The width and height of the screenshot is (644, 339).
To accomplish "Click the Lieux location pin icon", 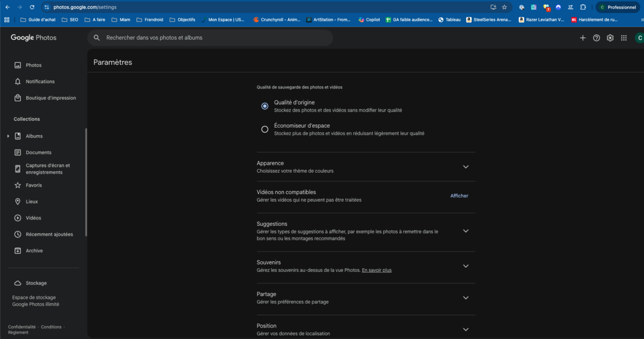I will point(18,202).
